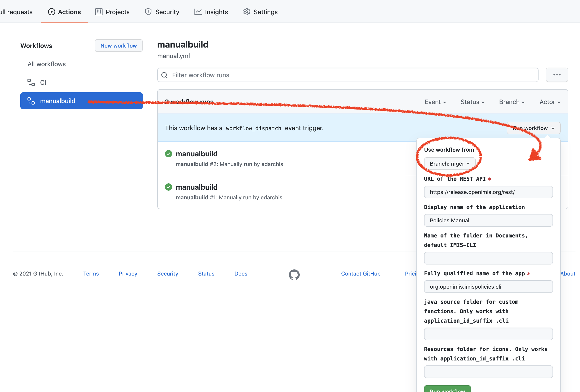Open the Projects tab
The height and width of the screenshot is (392, 580).
(x=112, y=12)
